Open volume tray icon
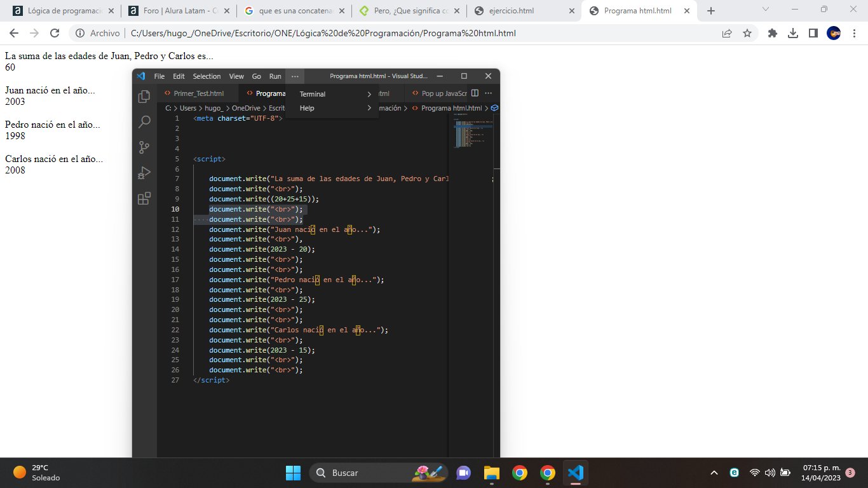The image size is (868, 488). pyautogui.click(x=770, y=473)
